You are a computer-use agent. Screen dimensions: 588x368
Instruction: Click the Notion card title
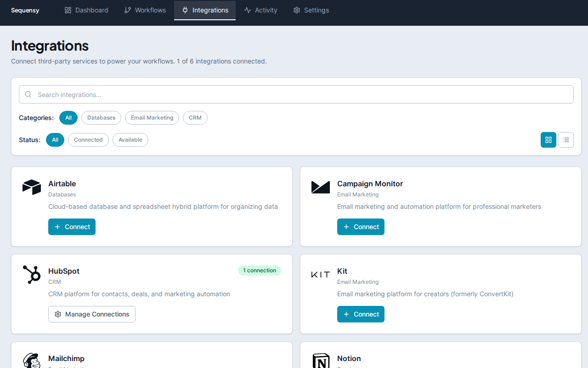click(349, 358)
